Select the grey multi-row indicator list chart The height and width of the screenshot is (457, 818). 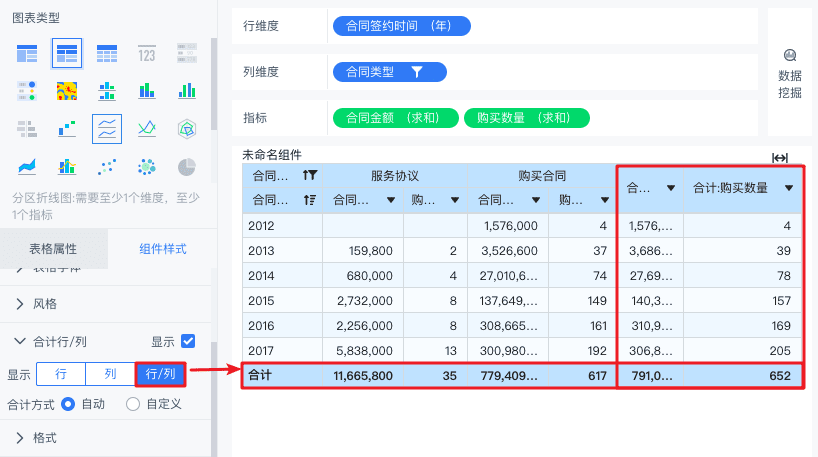click(x=187, y=54)
